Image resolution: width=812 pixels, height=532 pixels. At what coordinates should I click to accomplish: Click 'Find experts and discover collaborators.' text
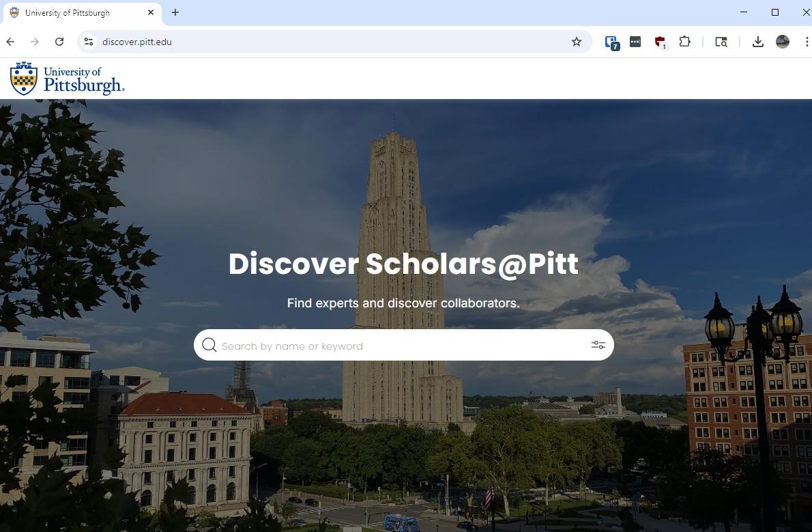click(x=403, y=303)
